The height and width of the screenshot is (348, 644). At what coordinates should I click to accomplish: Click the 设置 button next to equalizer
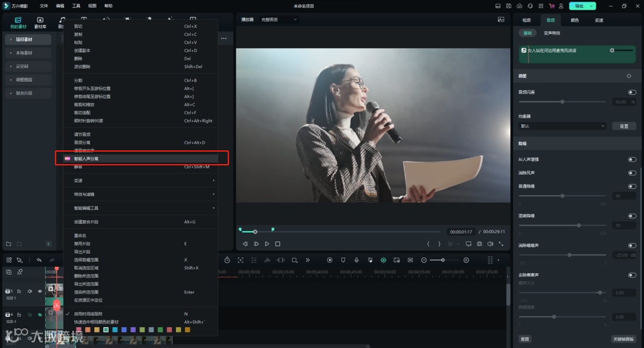pyautogui.click(x=624, y=126)
